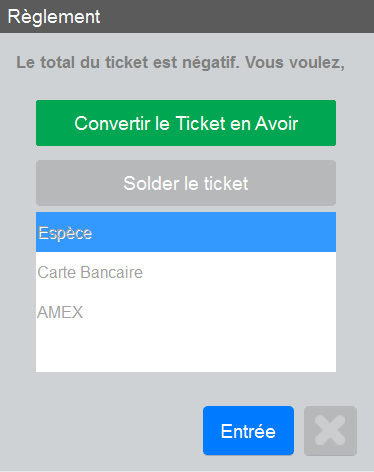Click the negative ticket total message text

click(x=180, y=62)
